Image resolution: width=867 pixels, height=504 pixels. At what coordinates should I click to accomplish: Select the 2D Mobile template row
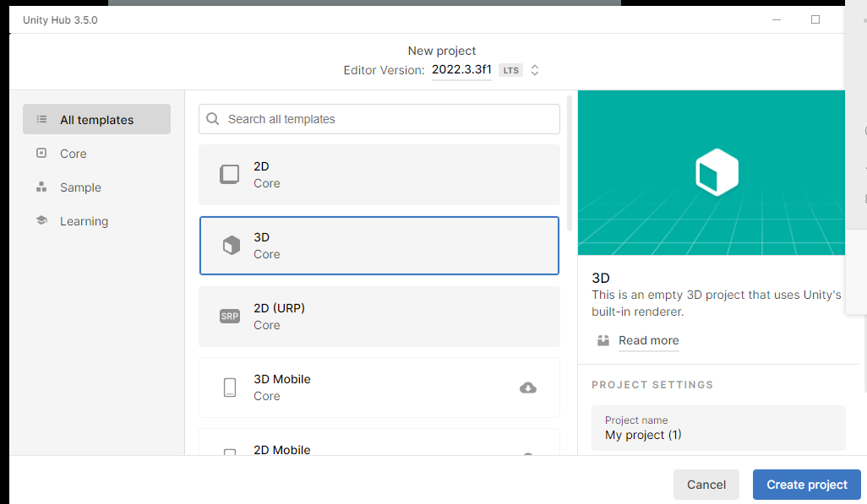[379, 442]
